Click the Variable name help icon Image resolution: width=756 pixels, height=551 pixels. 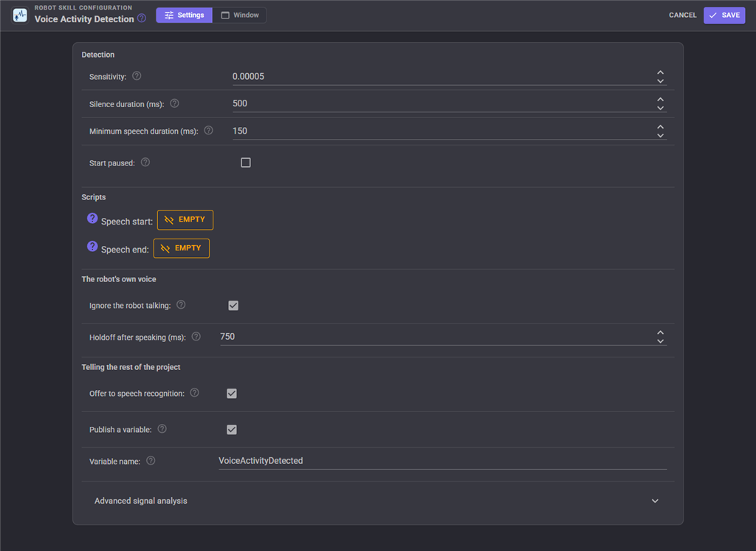click(151, 460)
